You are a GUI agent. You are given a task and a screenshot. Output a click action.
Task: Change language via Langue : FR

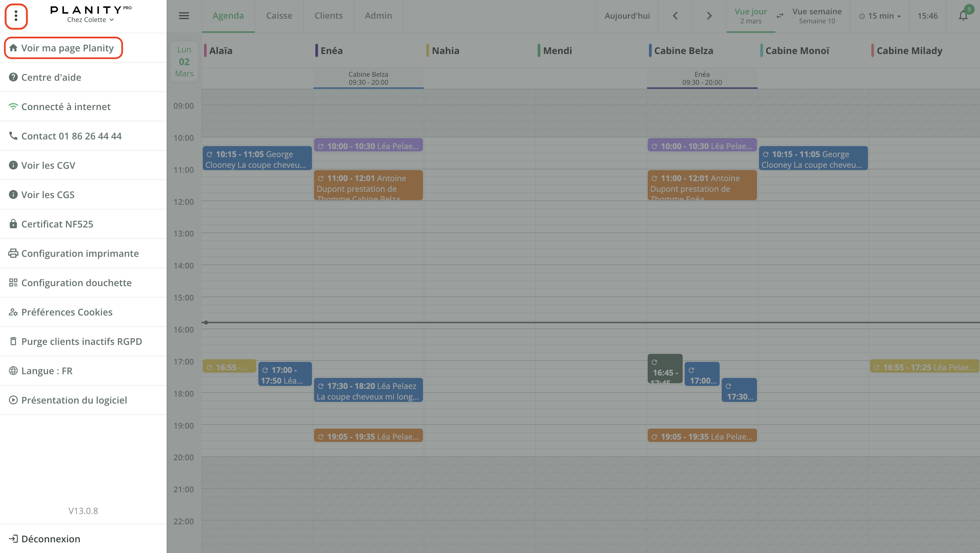(x=46, y=371)
